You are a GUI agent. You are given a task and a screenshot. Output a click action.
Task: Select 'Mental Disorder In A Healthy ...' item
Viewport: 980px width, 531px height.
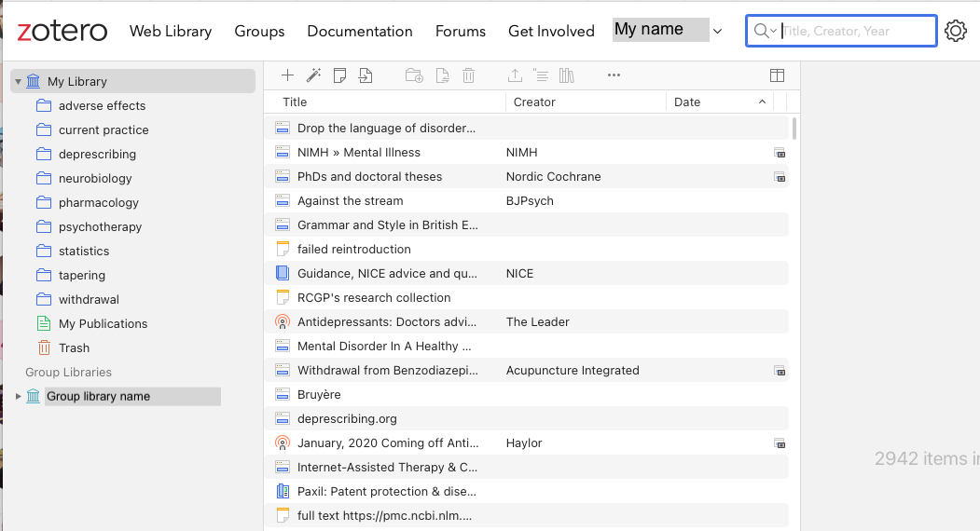pos(526,347)
